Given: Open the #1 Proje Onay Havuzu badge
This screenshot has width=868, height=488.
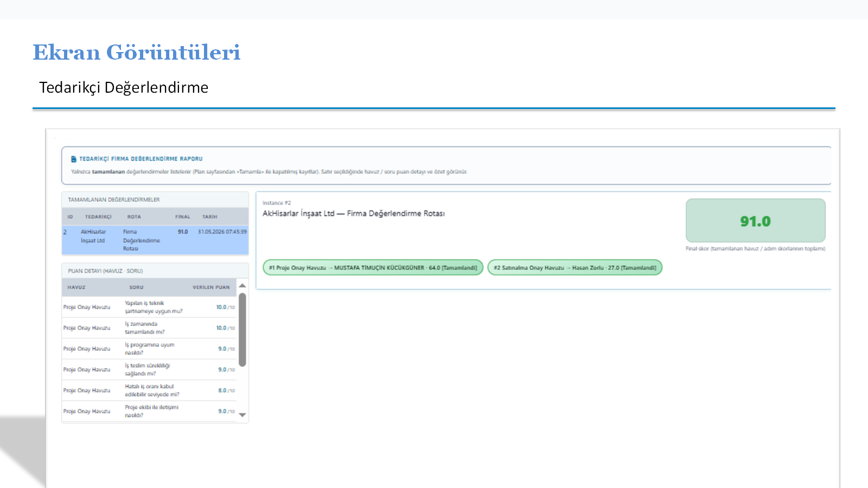Looking at the screenshot, I should pos(373,267).
